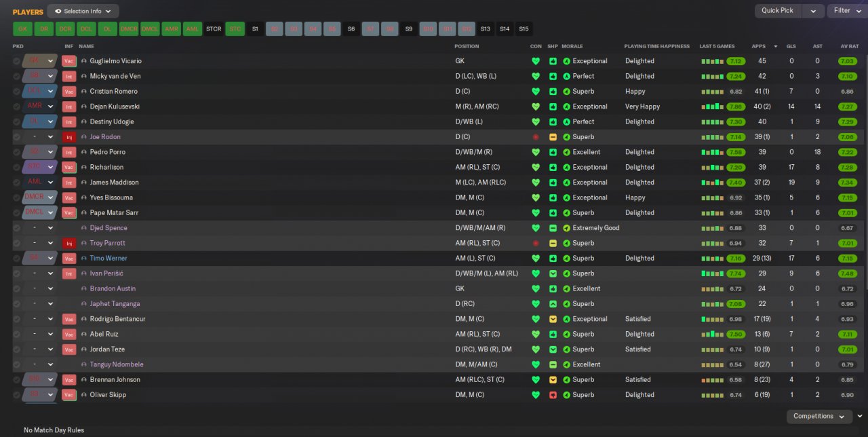Click the condition heart for Abel Ruiz
This screenshot has width=868, height=437.
point(536,334)
